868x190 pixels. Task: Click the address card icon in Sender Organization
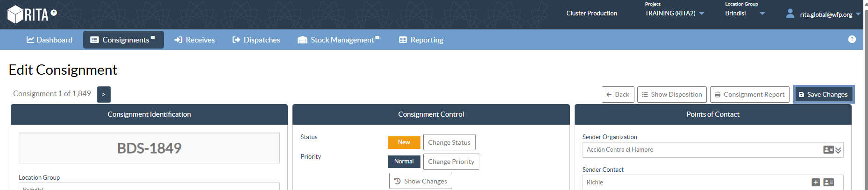click(828, 149)
